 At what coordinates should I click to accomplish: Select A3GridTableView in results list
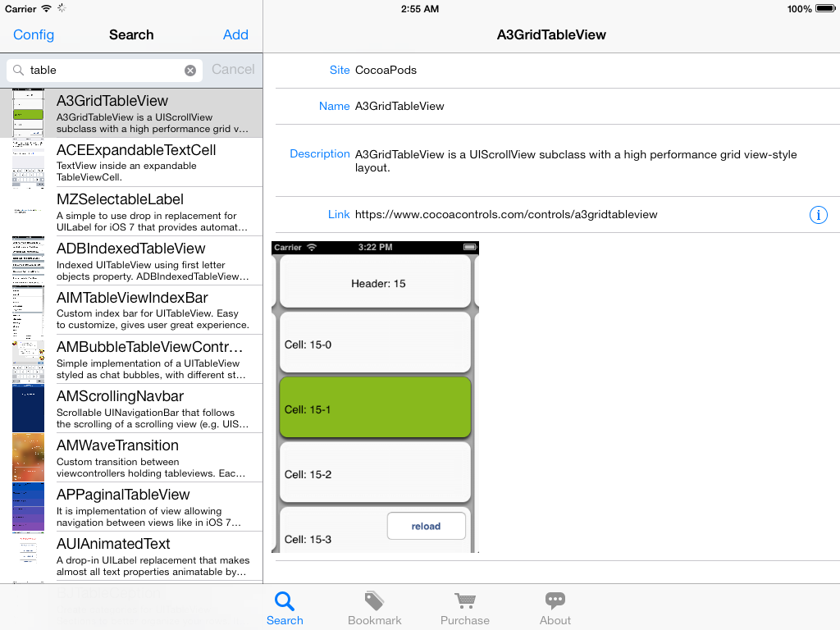pos(131,113)
